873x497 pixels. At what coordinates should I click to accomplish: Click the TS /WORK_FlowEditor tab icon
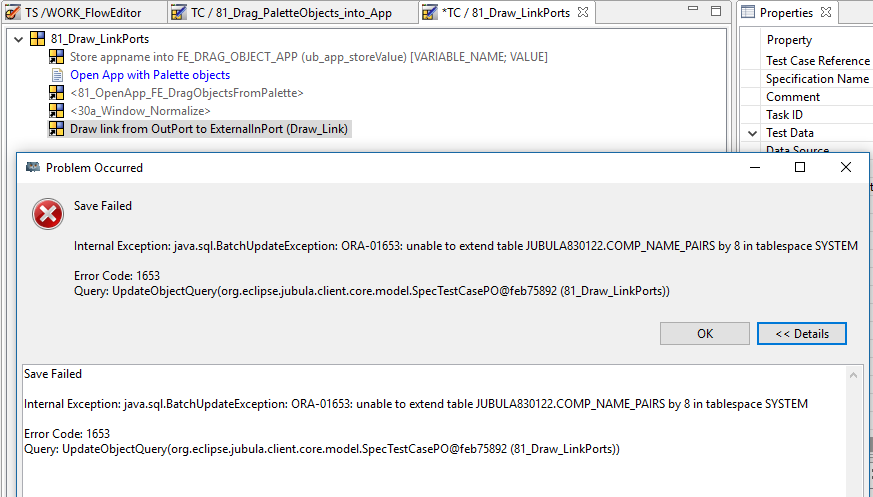click(12, 12)
